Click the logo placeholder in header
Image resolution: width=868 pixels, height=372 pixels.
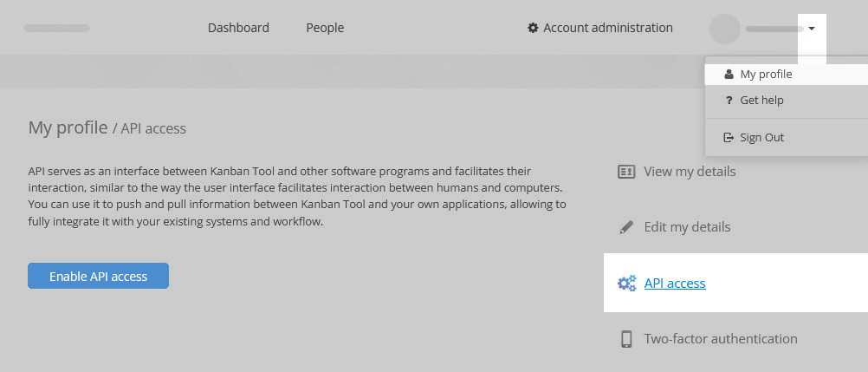point(56,29)
